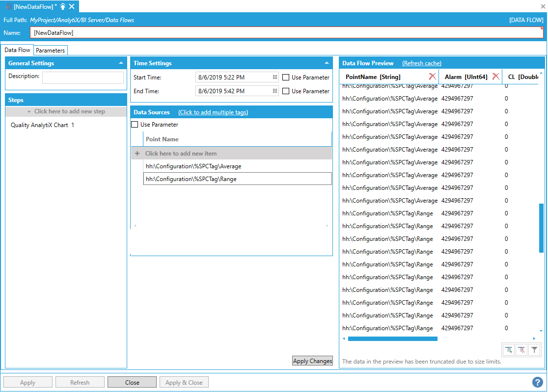This screenshot has height=392, width=548.
Task: Click the remove column icon in preview
Action: [x=521, y=350]
